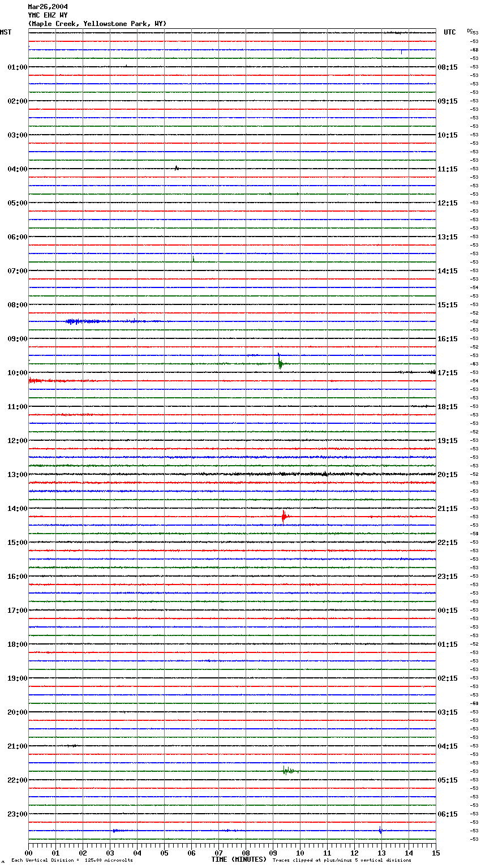Click the 00:15 UTC time label
The width and height of the screenshot is (481, 868).
point(448,611)
